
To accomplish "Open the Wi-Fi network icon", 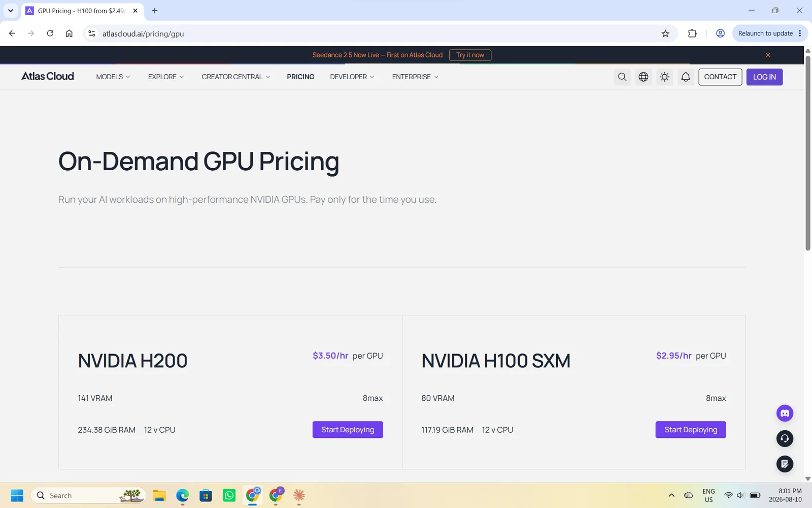I will (728, 495).
